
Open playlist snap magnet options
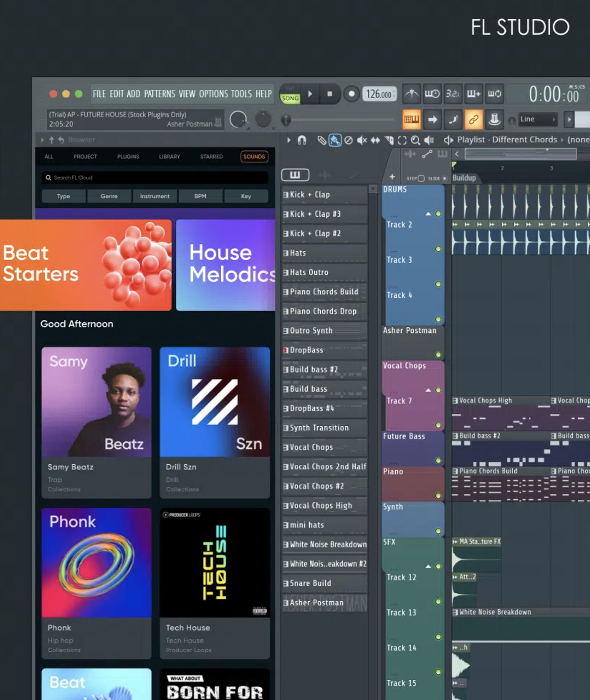302,140
